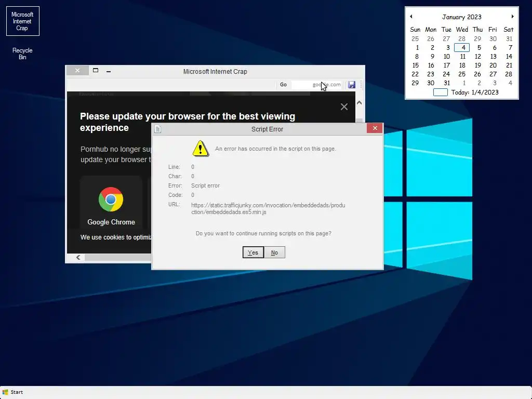
Task: Click the Google Chrome label link
Action: click(111, 222)
